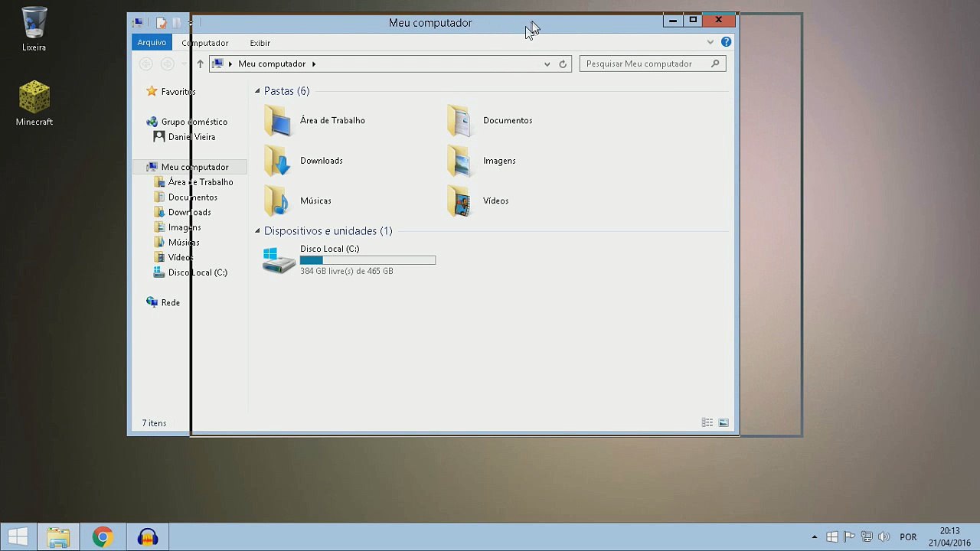
Task: Switch to large icons view
Action: pyautogui.click(x=724, y=422)
